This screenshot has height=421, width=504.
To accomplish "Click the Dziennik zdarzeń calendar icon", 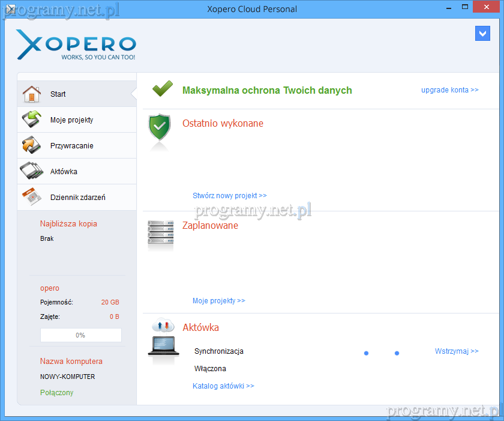I will click(32, 197).
